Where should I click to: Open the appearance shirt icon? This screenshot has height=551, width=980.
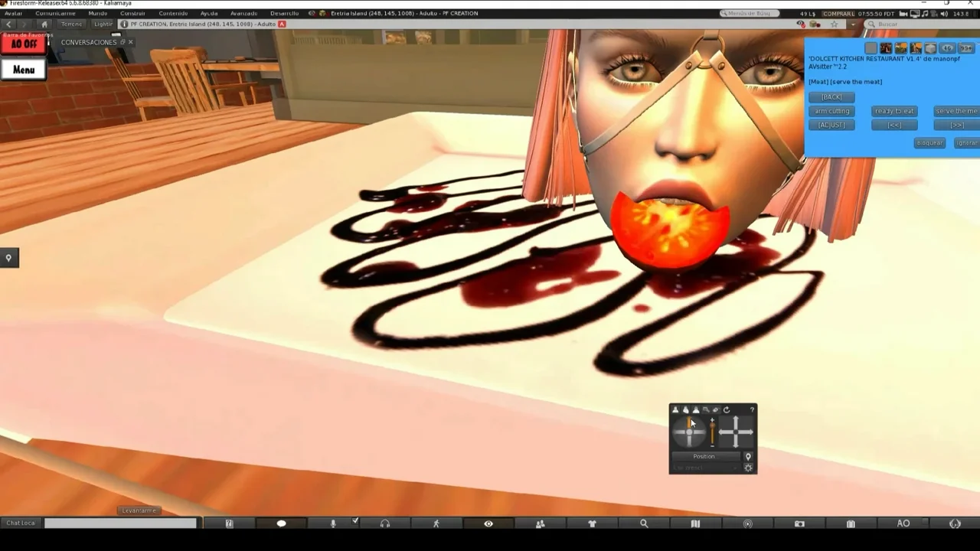tap(592, 523)
